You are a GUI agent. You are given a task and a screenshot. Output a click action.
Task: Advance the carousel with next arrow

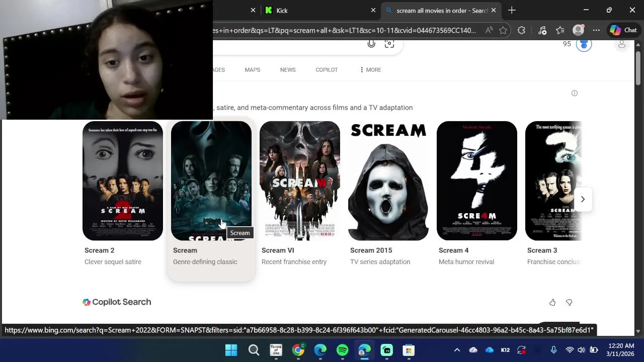click(x=583, y=199)
